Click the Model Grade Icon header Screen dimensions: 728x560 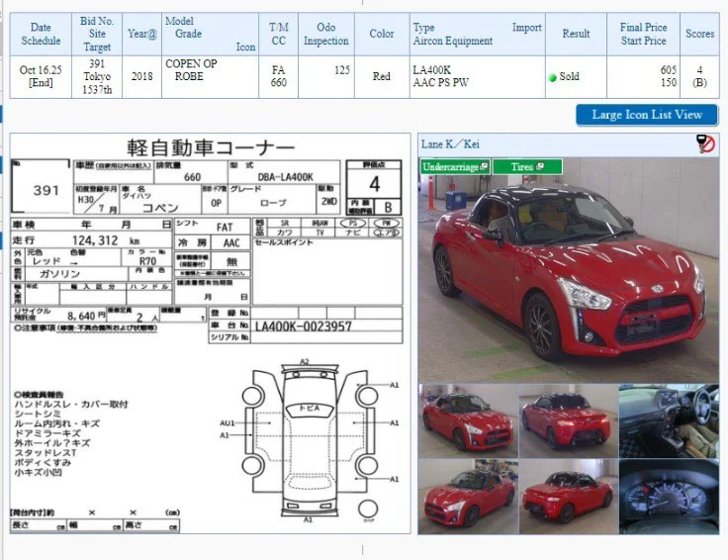point(211,34)
